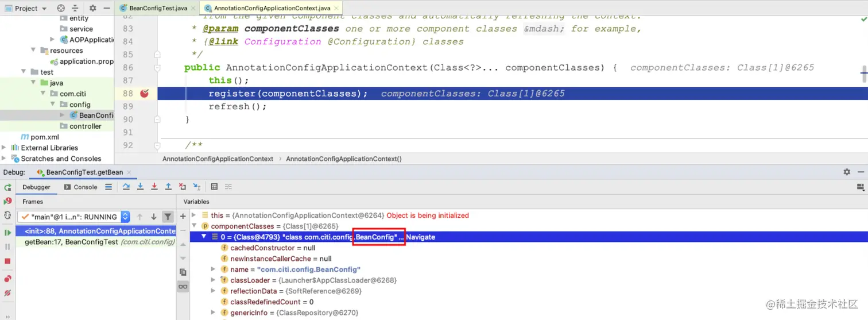Viewport: 868px width, 320px height.
Task: Click the Rerun debug session icon
Action: click(7, 187)
